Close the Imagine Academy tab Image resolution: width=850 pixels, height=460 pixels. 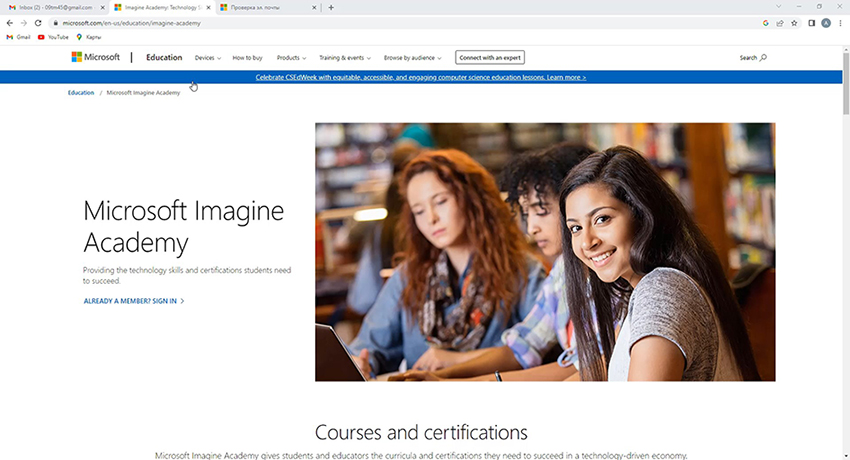(208, 8)
